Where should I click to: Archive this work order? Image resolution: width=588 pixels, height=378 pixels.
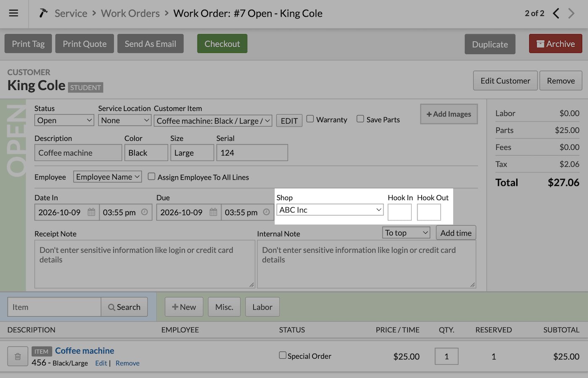click(x=556, y=44)
